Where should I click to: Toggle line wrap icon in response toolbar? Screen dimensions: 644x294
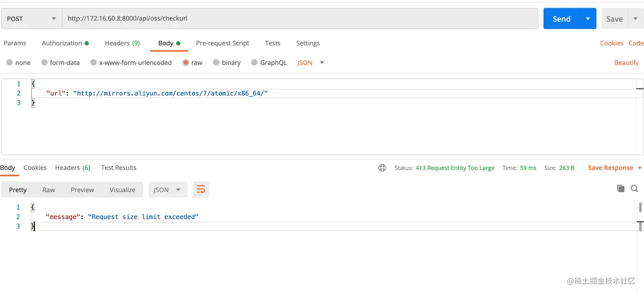201,190
